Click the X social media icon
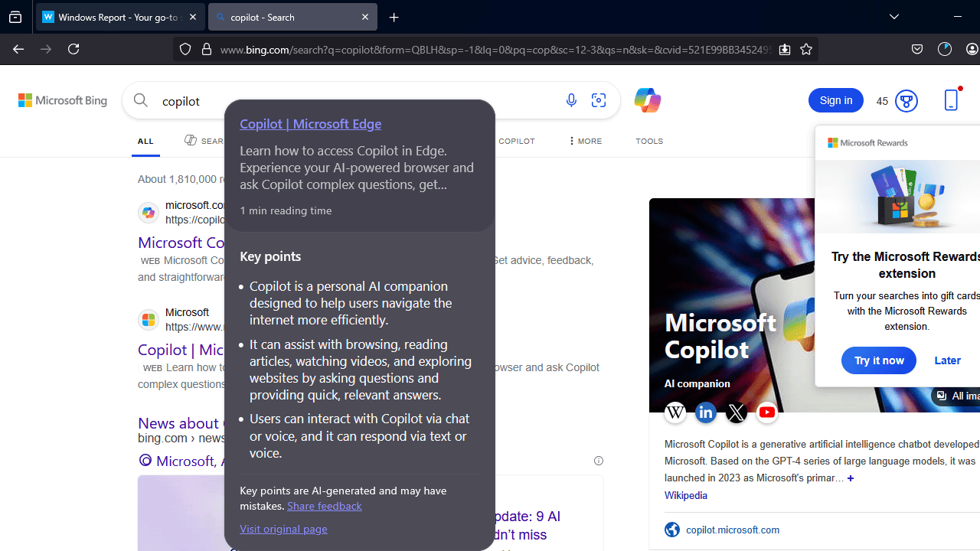980x551 pixels. click(737, 412)
